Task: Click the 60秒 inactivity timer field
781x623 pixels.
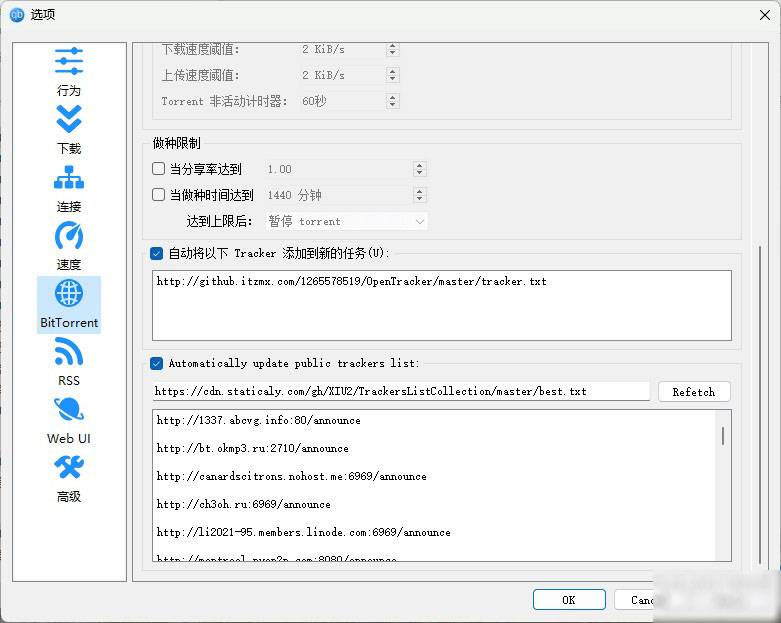Action: coord(343,101)
